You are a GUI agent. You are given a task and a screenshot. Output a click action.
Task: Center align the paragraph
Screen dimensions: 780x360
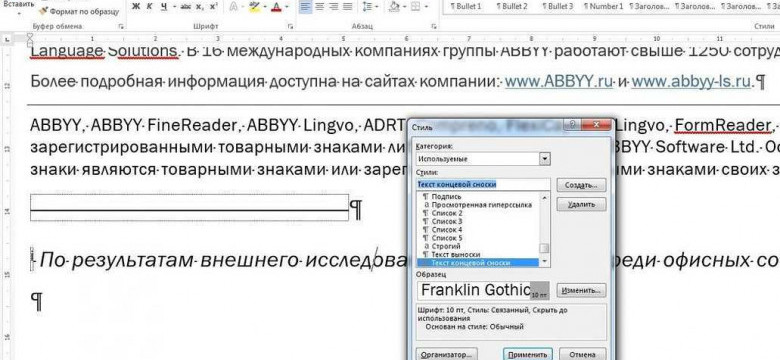[x=320, y=6]
